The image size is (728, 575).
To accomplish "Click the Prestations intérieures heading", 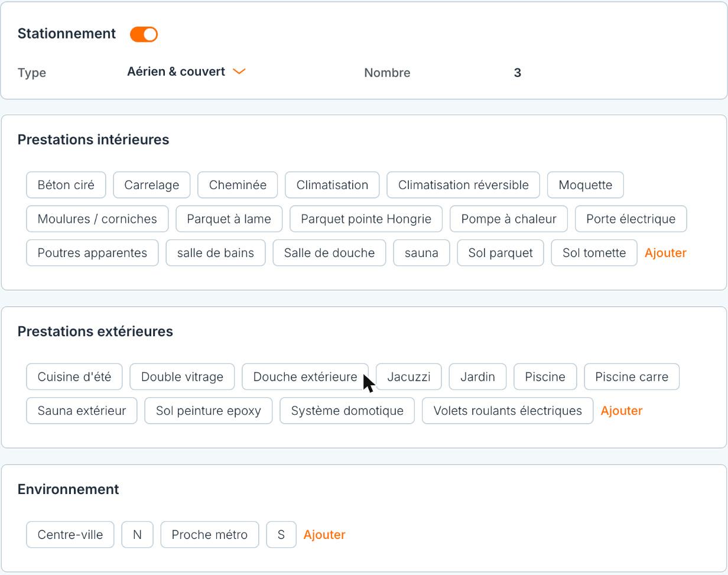I will point(93,139).
